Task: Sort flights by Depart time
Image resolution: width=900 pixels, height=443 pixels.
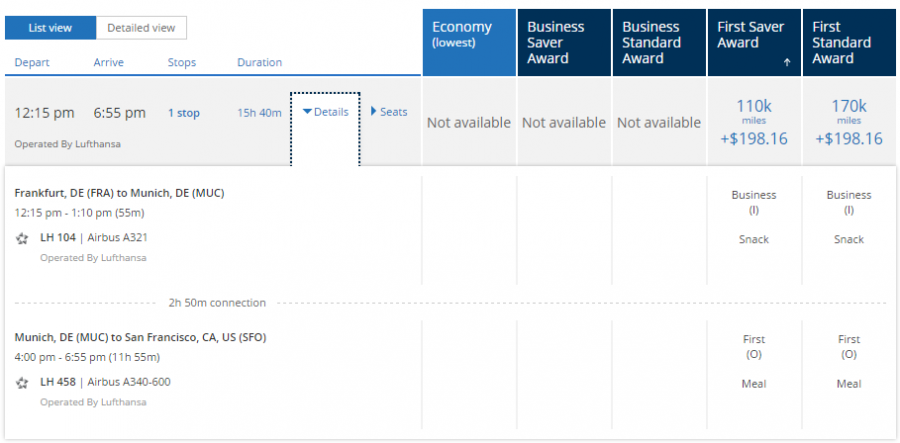Action: [x=32, y=63]
